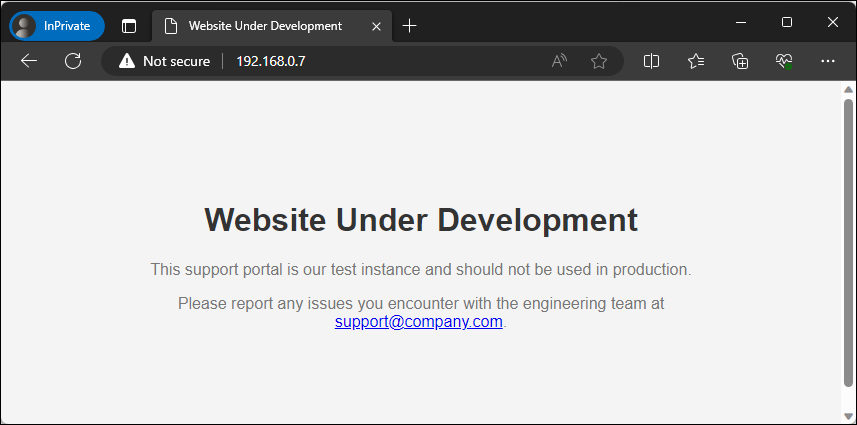Select the Website Under Development tab
Image resolution: width=857 pixels, height=425 pixels.
pos(265,26)
